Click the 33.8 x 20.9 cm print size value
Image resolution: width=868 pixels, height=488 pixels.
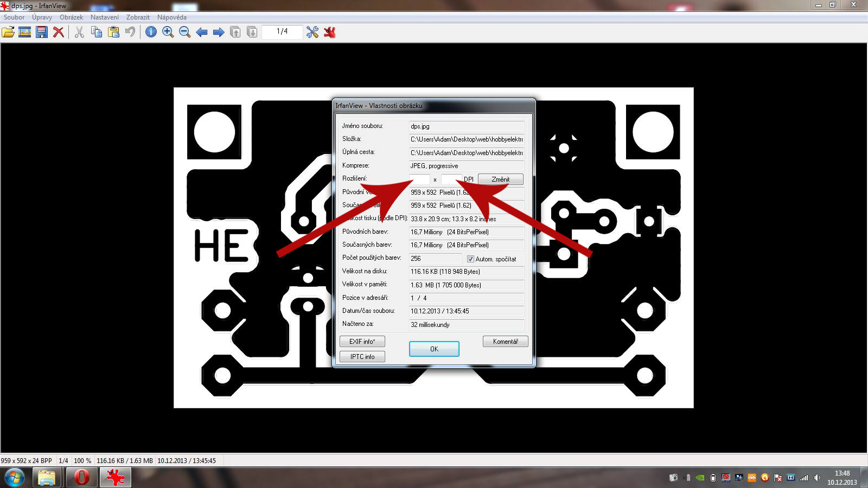tap(467, 219)
